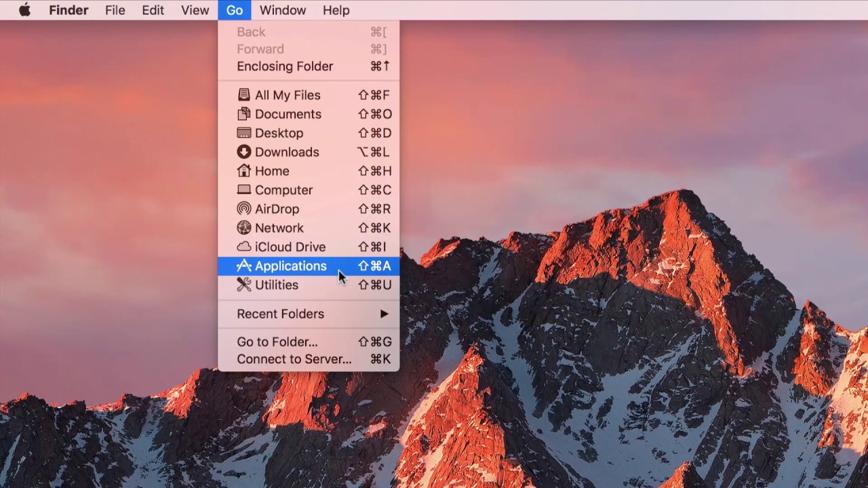Select the All My Files icon
The image size is (868, 488).
(x=243, y=95)
